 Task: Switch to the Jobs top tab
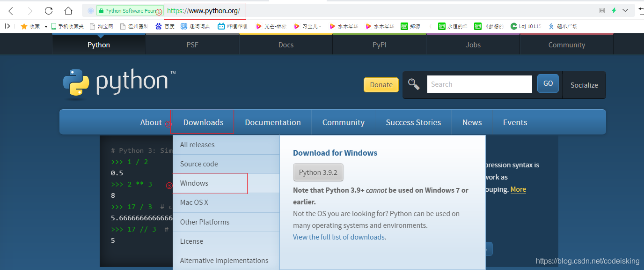tap(473, 45)
